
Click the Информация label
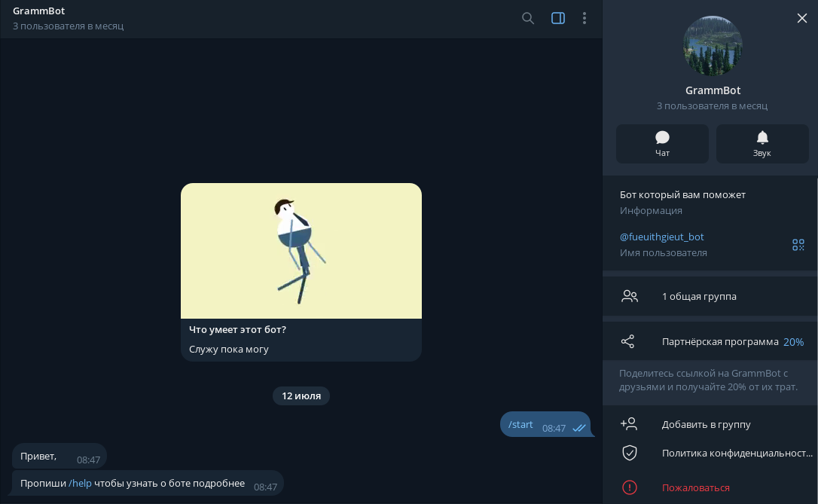651,211
